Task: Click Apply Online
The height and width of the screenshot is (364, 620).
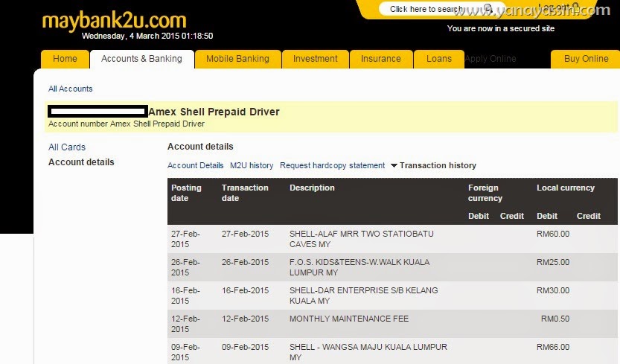Action: [x=490, y=59]
